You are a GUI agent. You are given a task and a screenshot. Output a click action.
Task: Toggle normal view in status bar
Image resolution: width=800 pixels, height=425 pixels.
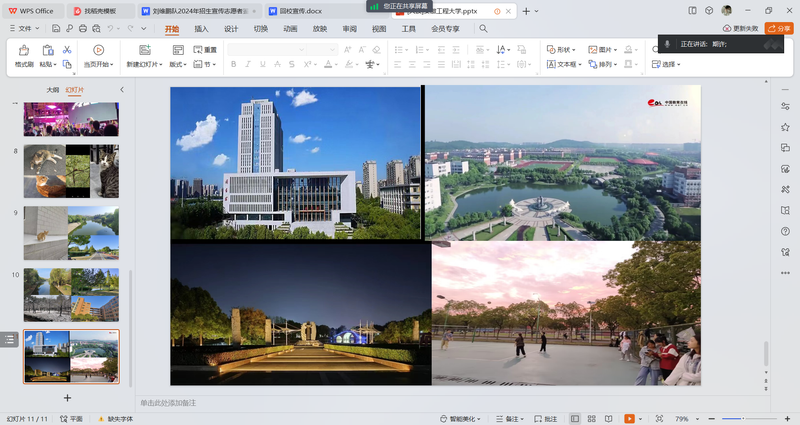574,418
